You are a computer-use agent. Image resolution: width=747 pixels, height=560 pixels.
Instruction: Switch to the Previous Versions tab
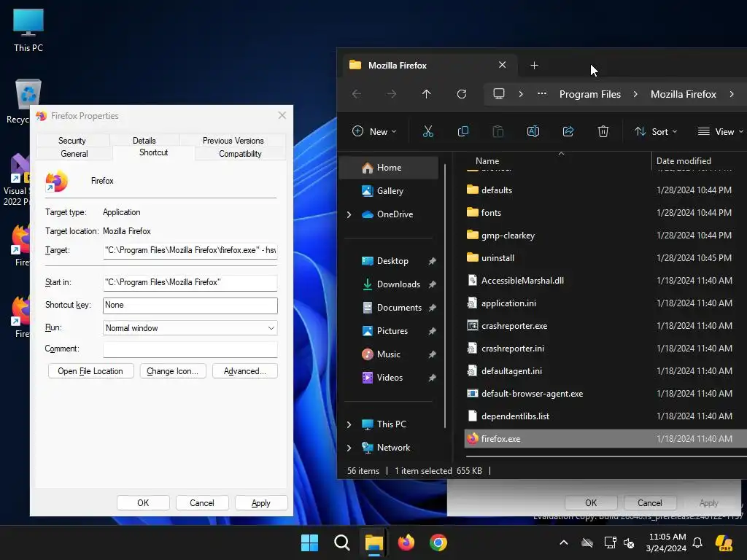(233, 141)
